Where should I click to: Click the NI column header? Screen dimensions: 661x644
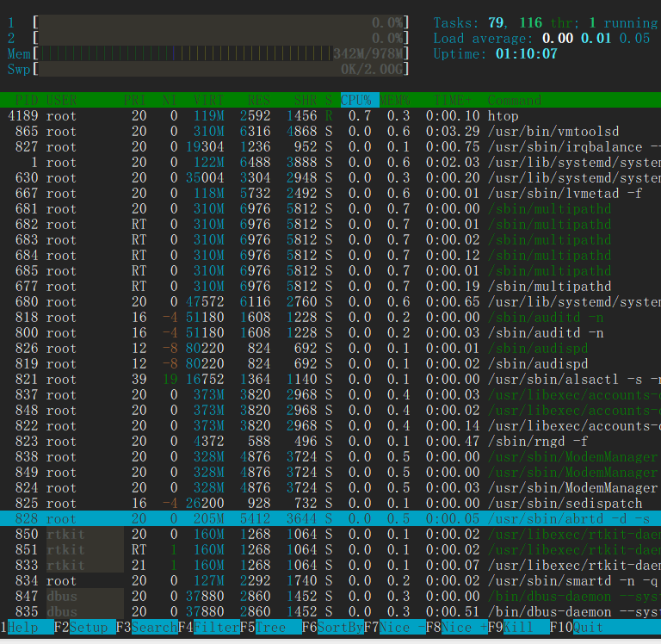pos(170,100)
